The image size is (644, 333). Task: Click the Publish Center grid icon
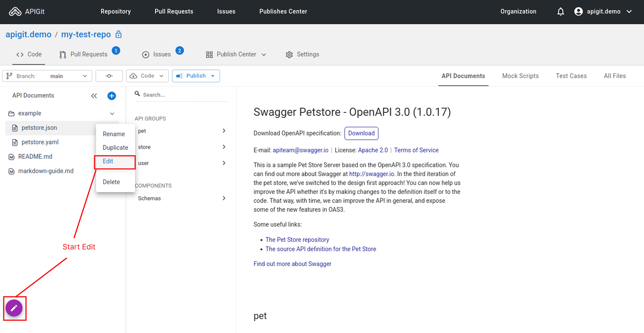(209, 54)
